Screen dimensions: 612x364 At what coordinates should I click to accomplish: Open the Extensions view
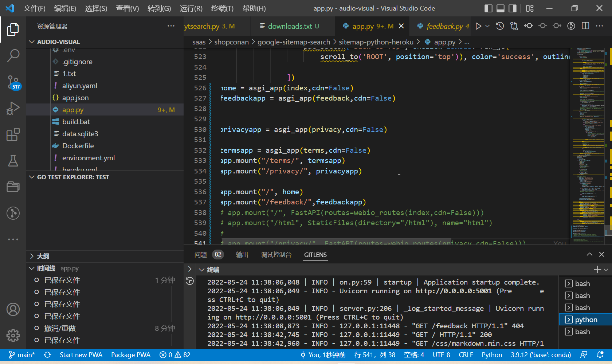pyautogui.click(x=13, y=135)
